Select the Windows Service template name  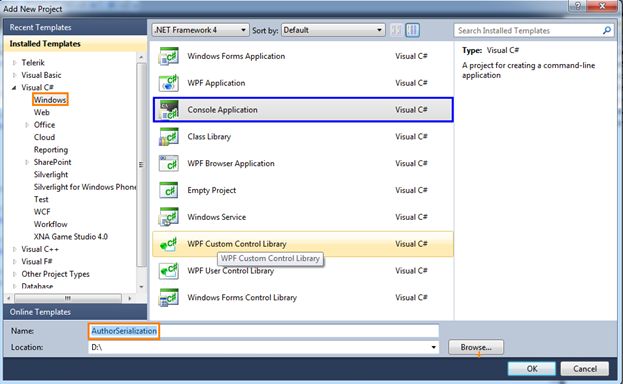217,217
